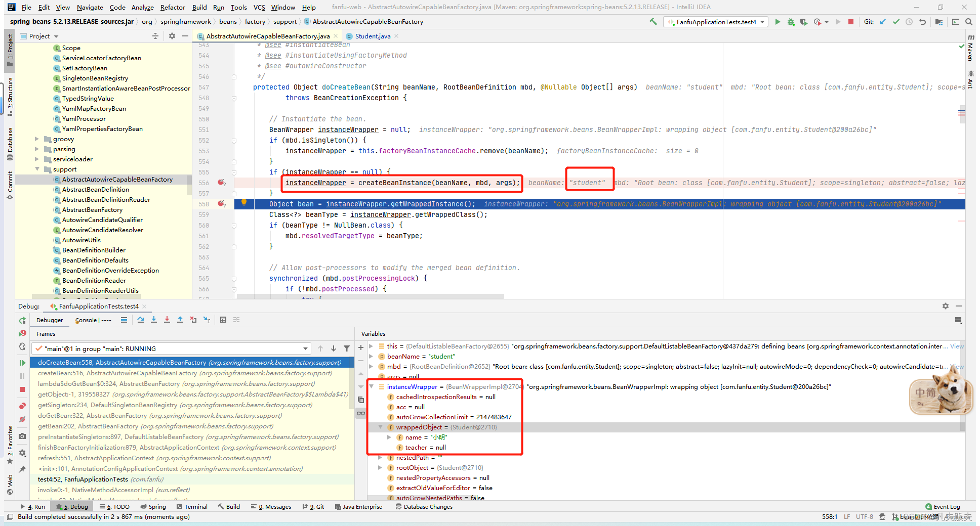The image size is (980, 526).
Task: Run to Cursor in the debugger toolbar
Action: pyautogui.click(x=207, y=320)
